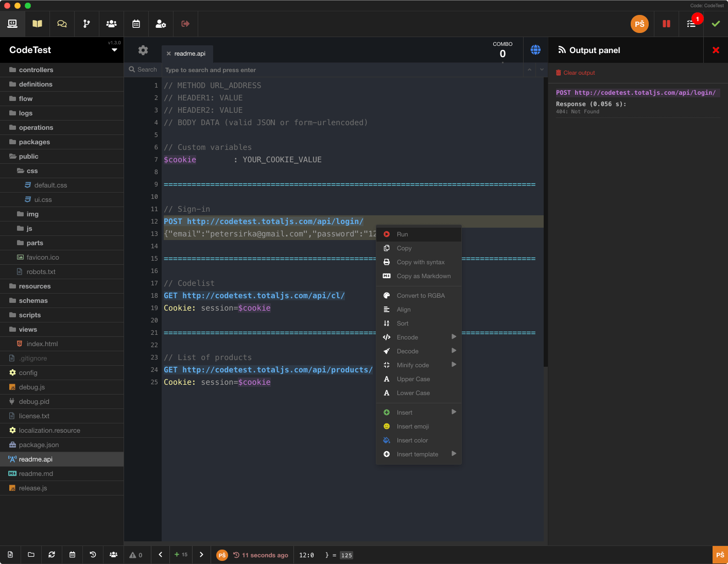This screenshot has height=564, width=728.
Task: Select Sort in context menu
Action: [x=419, y=323]
